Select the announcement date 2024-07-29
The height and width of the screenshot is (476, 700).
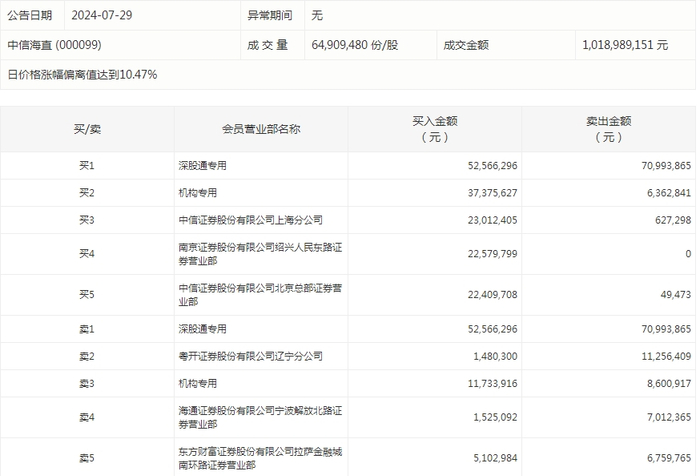click(102, 15)
